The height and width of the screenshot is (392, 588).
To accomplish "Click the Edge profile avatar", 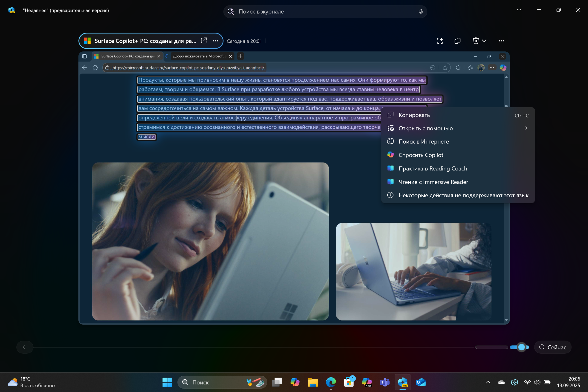I will [x=481, y=68].
